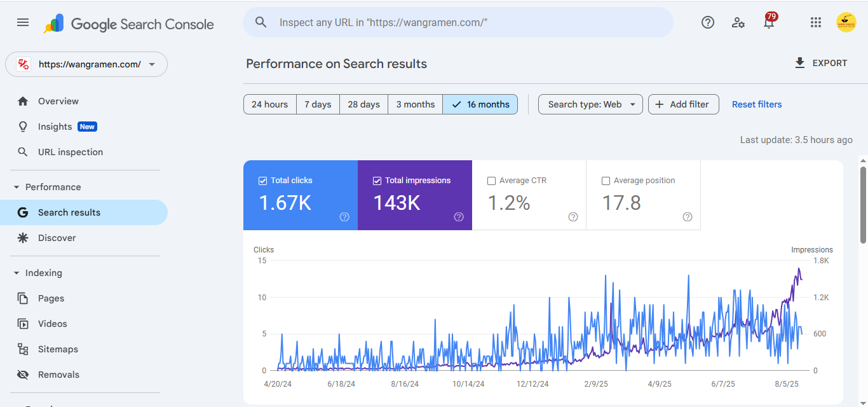Image resolution: width=868 pixels, height=407 pixels.
Task: Click the Total impressions help icon
Action: 459,217
